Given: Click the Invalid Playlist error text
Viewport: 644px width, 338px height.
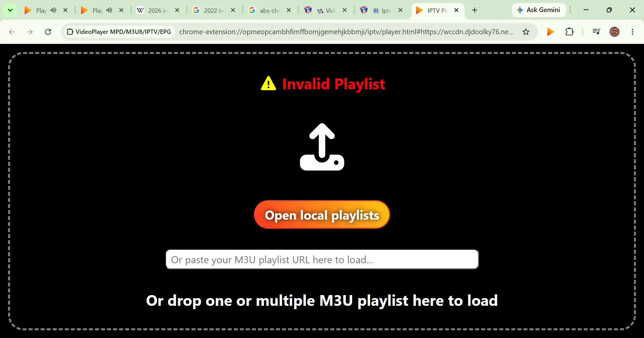Looking at the screenshot, I should pyautogui.click(x=333, y=84).
